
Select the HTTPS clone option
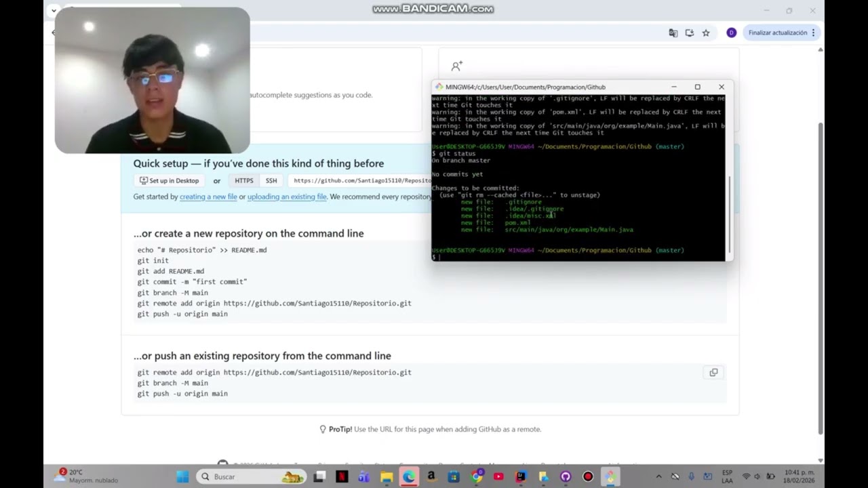click(244, 181)
